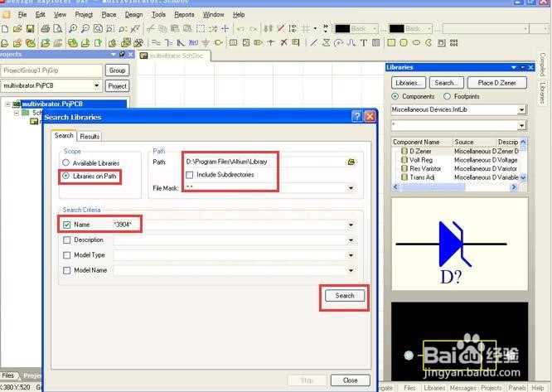Select the Place Net Label tool
The image size is (552, 392).
tap(193, 43)
